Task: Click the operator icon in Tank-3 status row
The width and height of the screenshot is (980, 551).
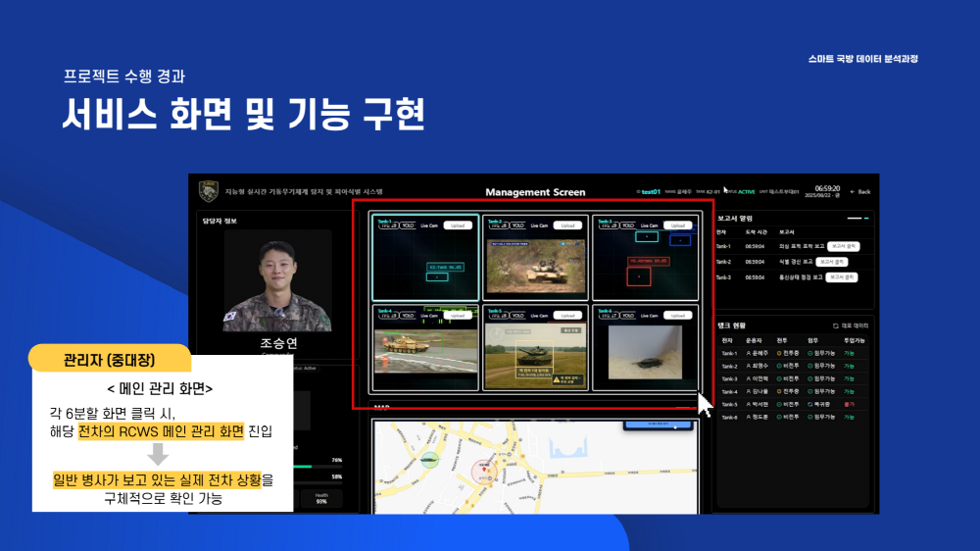Action: [748, 379]
